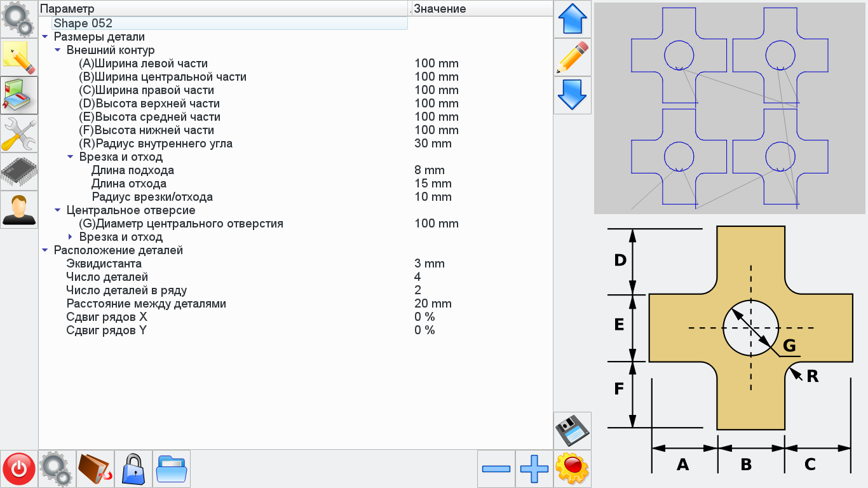The image size is (868, 488).
Task: Click the red power button
Action: point(19,469)
